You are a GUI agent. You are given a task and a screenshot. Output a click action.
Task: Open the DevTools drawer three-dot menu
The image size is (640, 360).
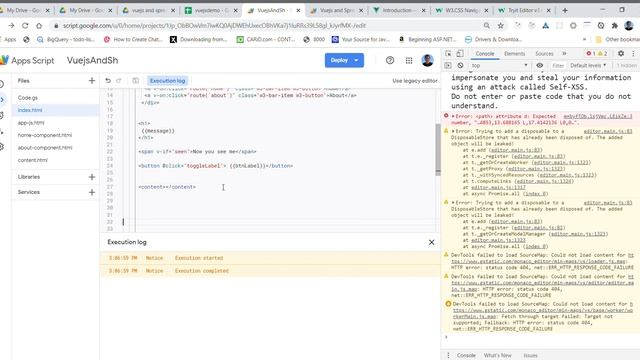448,356
